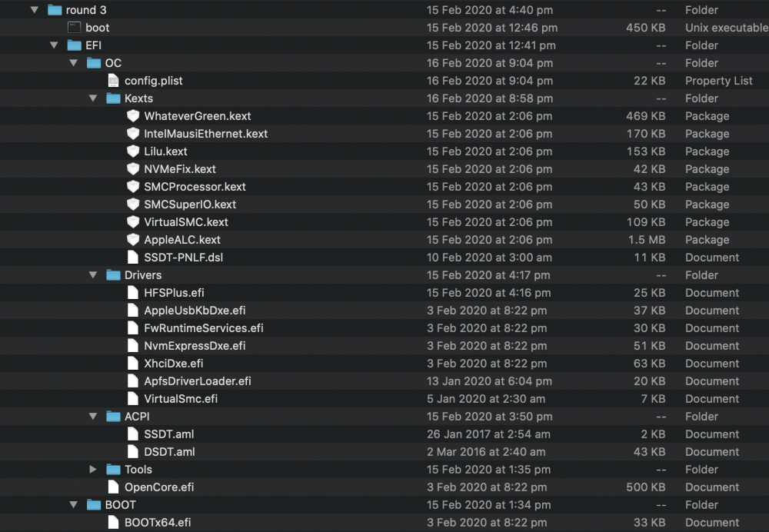Viewport: 769px width, 532px height.
Task: Click the OpenCore.efi 500 KB size
Action: (646, 487)
